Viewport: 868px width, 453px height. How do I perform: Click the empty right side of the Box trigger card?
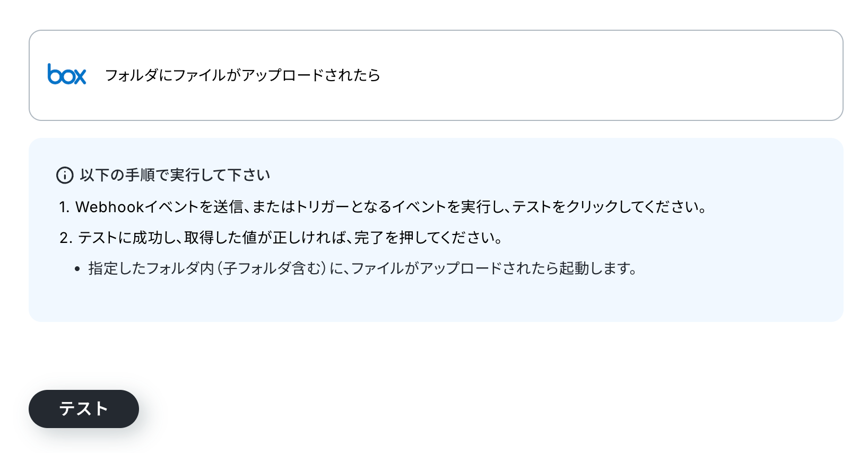click(610, 75)
